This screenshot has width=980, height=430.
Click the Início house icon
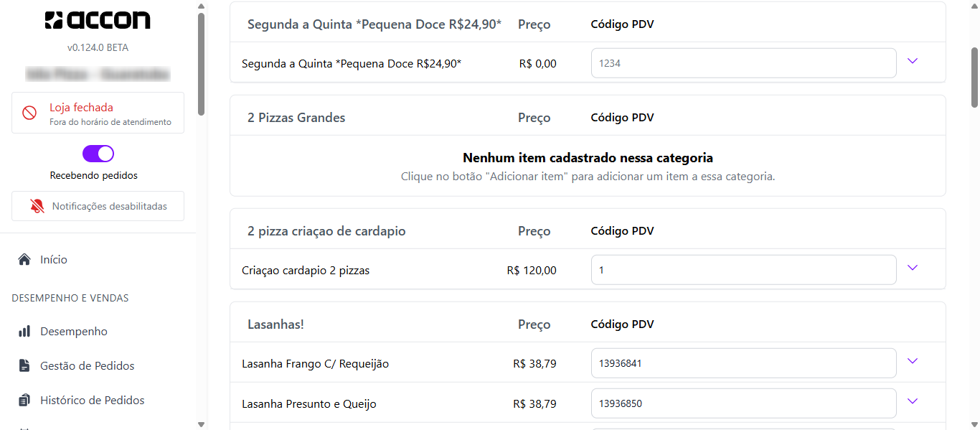pyautogui.click(x=24, y=259)
